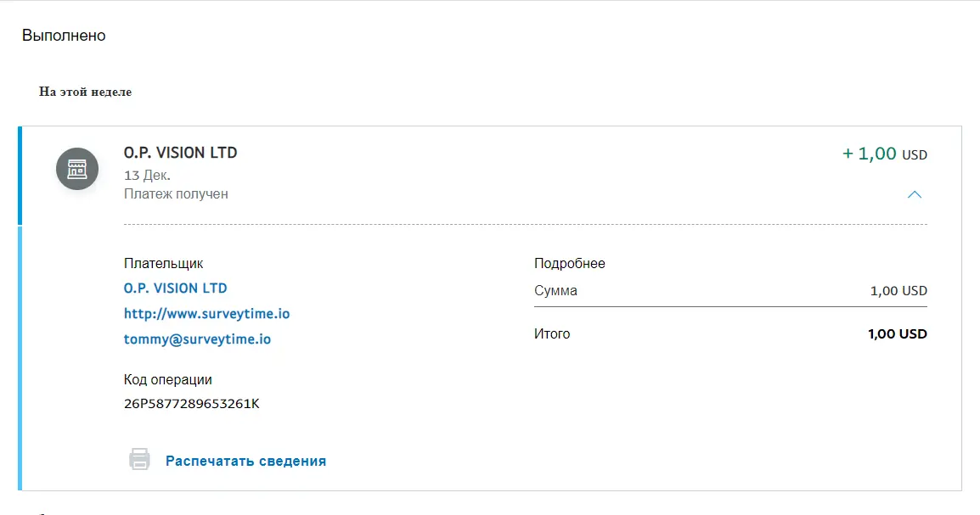Click the Код операции label
This screenshot has width=980, height=515.
167,379
